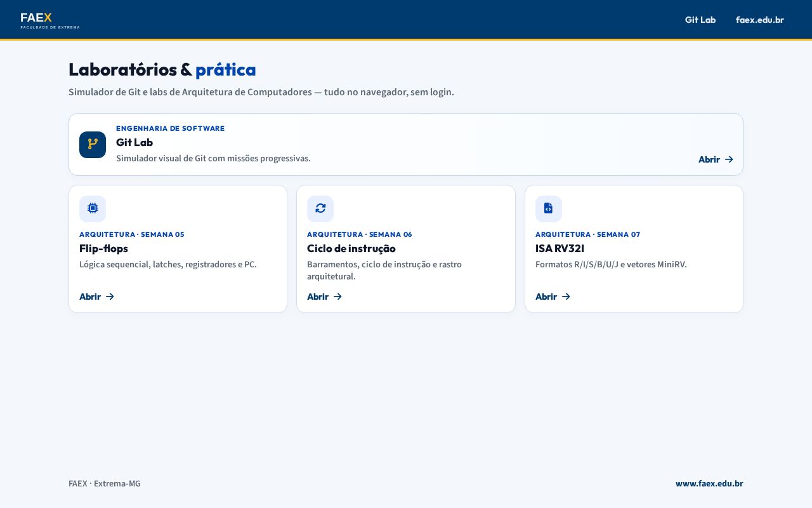This screenshot has width=812, height=508.
Task: Go to faex.edu.br in the top navigation
Action: [x=760, y=20]
